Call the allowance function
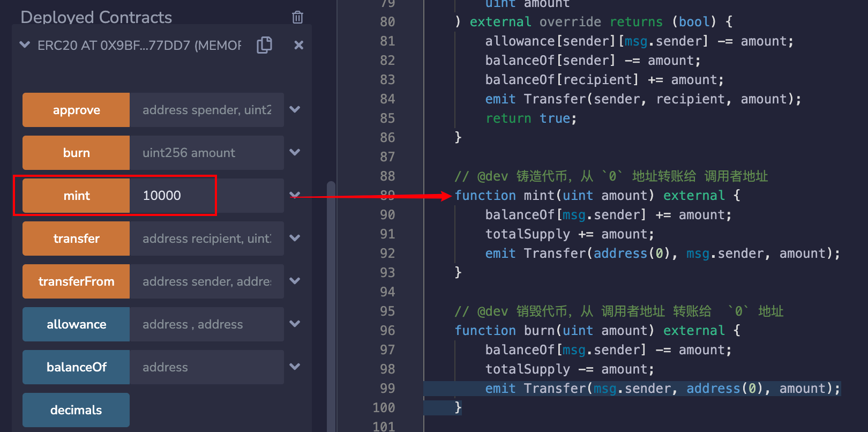The height and width of the screenshot is (432, 868). click(76, 324)
